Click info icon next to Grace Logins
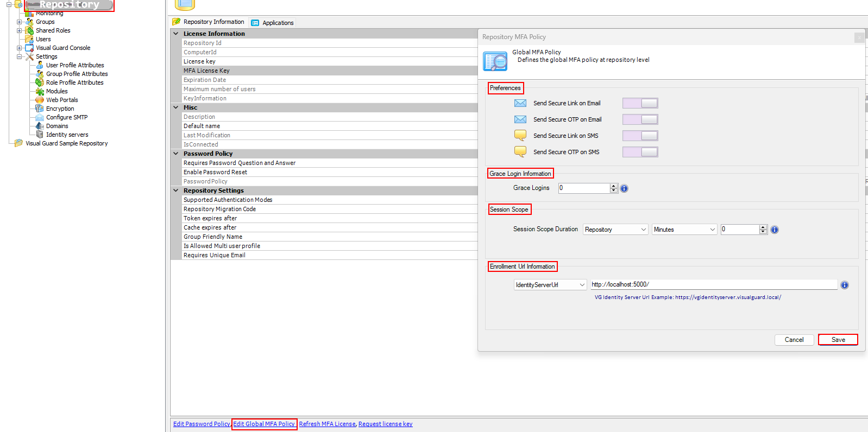868x432 pixels. click(624, 188)
